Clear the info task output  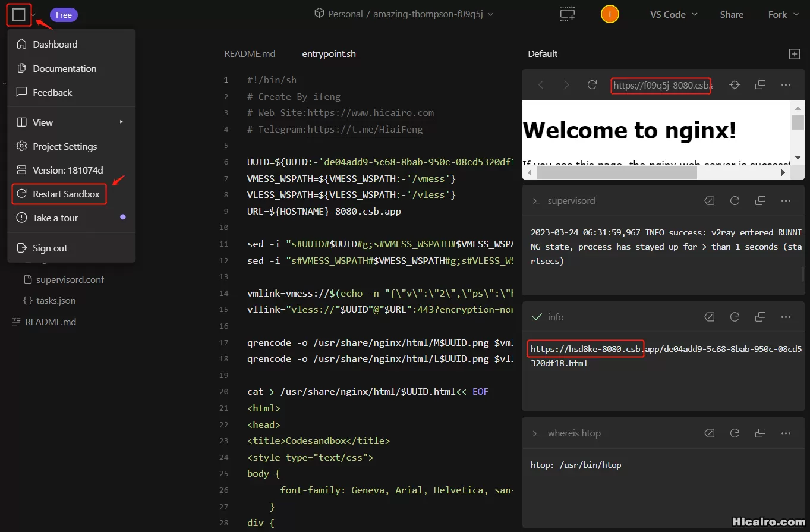tap(709, 317)
